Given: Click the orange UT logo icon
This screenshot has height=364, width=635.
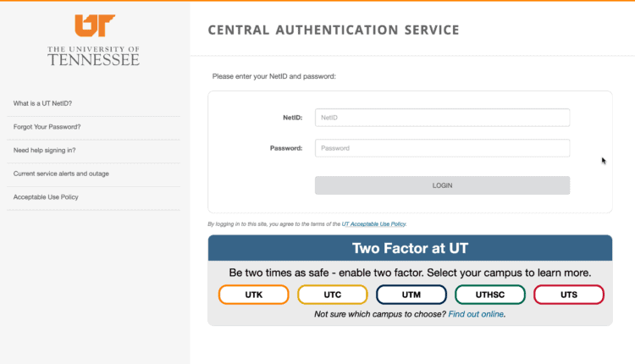Looking at the screenshot, I should 94,25.
